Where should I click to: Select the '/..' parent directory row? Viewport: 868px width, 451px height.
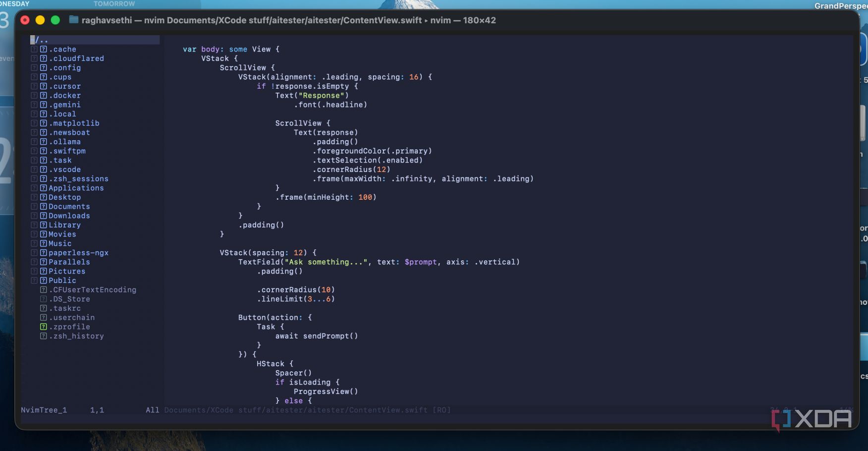tap(95, 40)
